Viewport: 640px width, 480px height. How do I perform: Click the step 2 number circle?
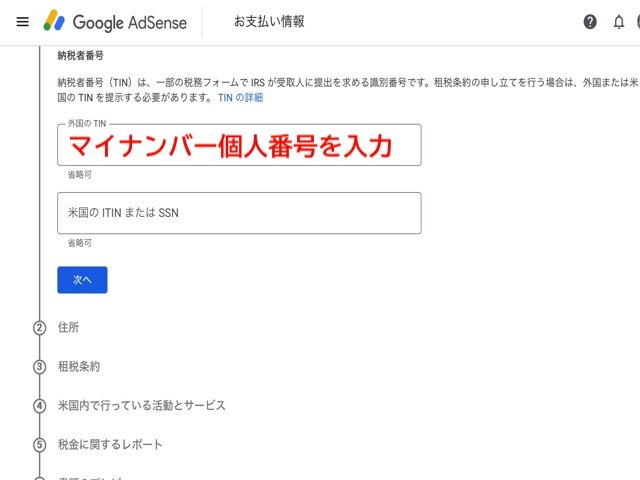[x=40, y=328]
